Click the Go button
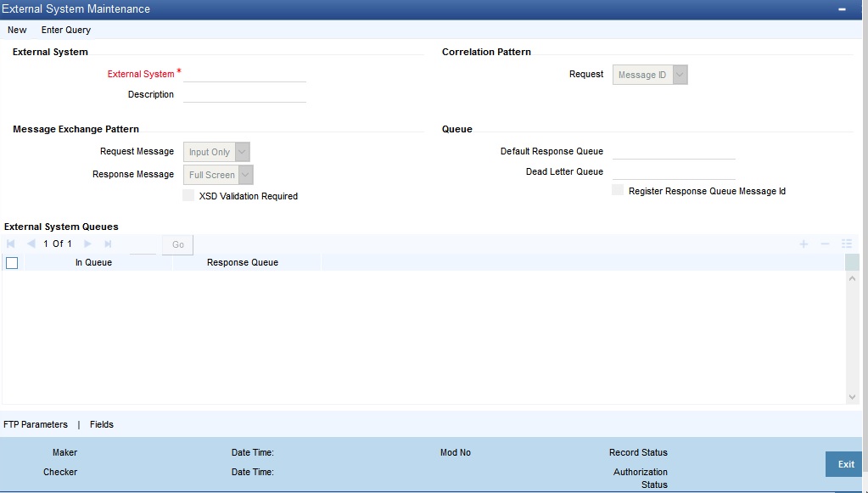 pos(177,244)
